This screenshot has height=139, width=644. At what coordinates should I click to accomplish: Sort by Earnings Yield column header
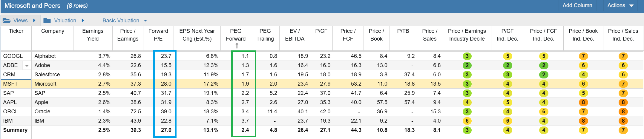[x=93, y=35]
